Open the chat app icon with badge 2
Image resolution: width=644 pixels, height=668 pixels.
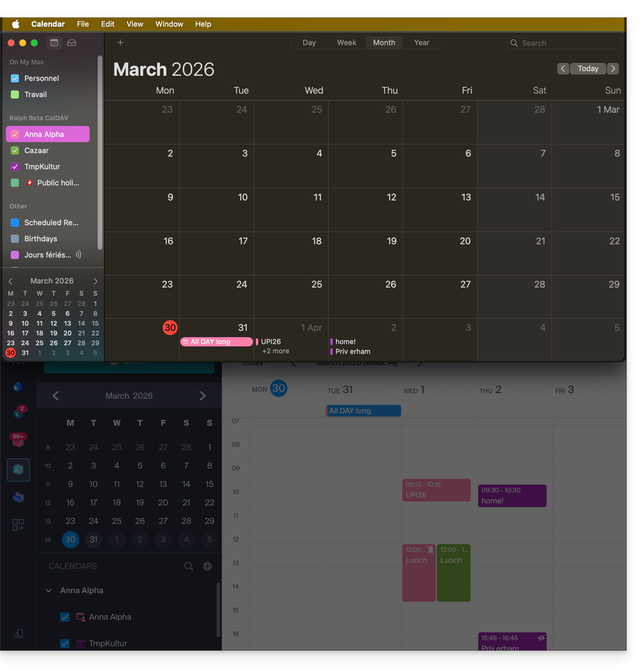pos(18,412)
